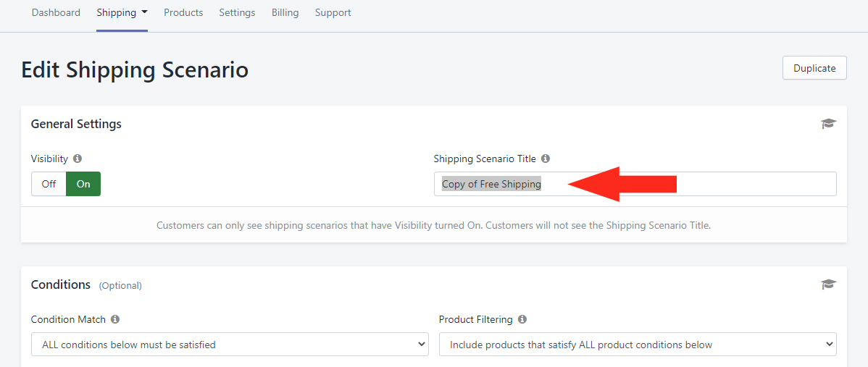The height and width of the screenshot is (367, 868).
Task: Open the Condition Match dropdown
Action: tap(230, 345)
